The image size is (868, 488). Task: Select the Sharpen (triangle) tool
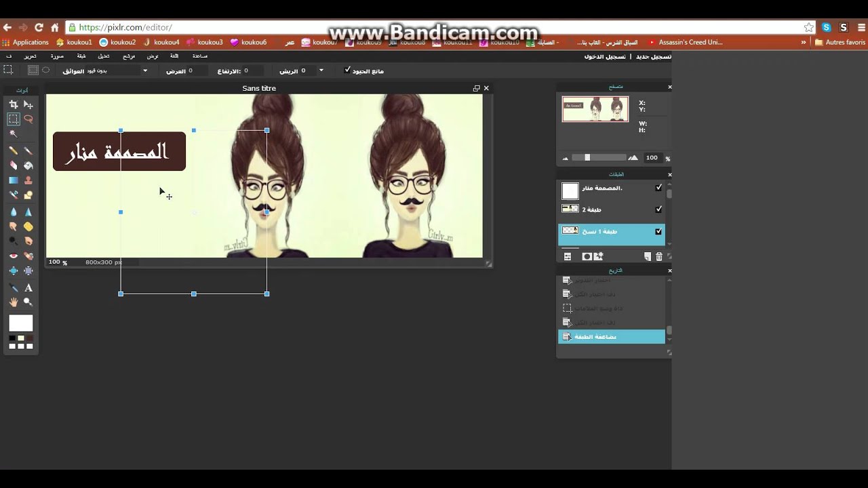pos(28,211)
